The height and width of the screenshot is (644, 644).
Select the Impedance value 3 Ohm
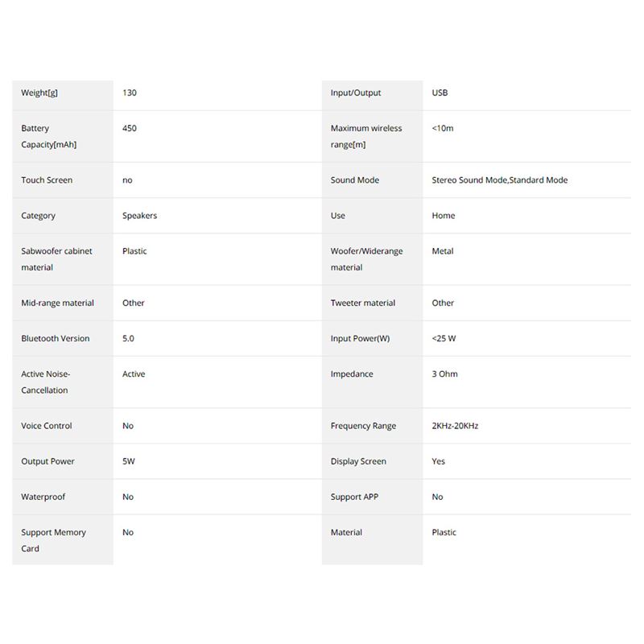click(x=444, y=374)
